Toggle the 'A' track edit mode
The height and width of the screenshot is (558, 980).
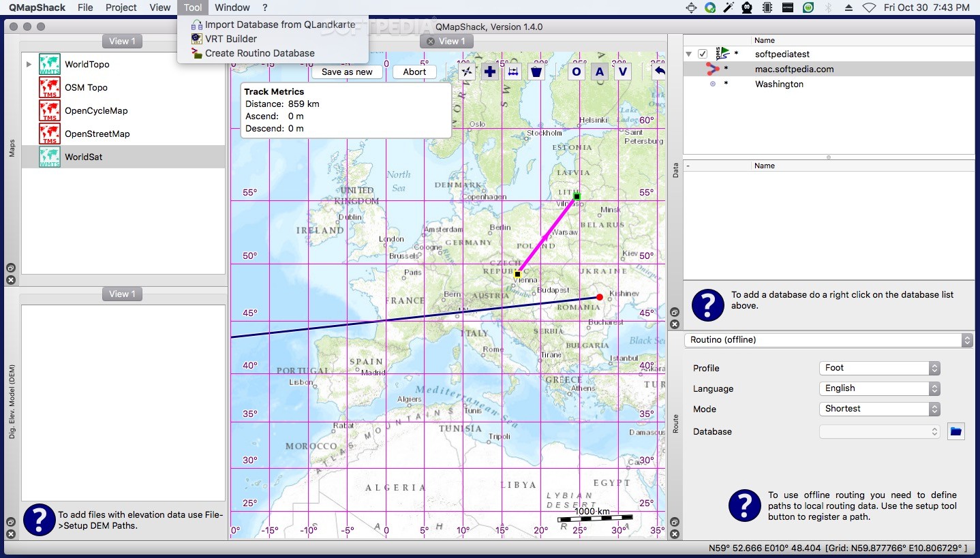pos(599,71)
